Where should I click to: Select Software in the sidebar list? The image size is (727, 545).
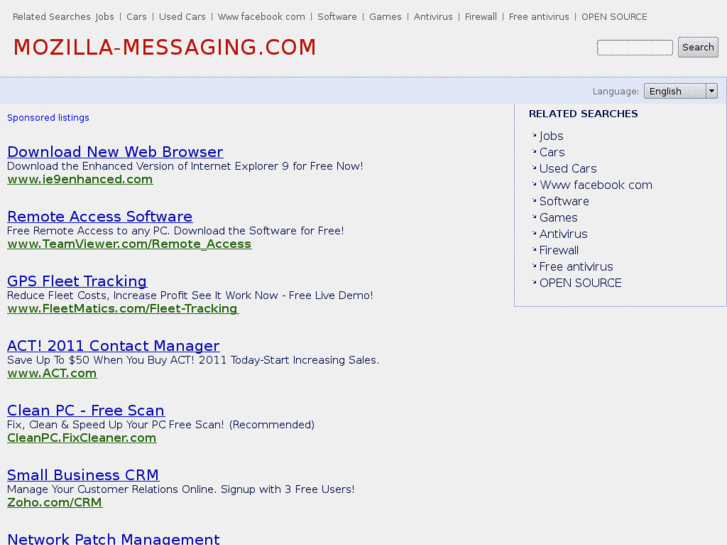[564, 201]
